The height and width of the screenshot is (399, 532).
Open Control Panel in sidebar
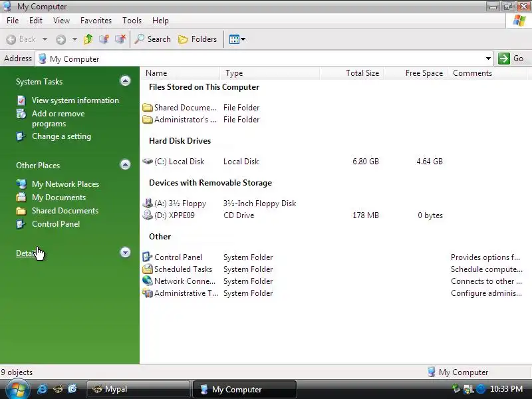coord(56,224)
